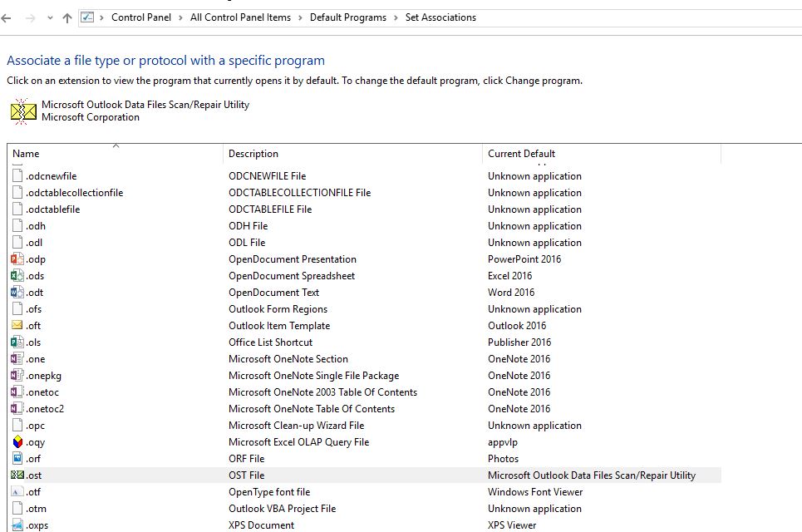Select the .otf font file icon

tap(17, 491)
